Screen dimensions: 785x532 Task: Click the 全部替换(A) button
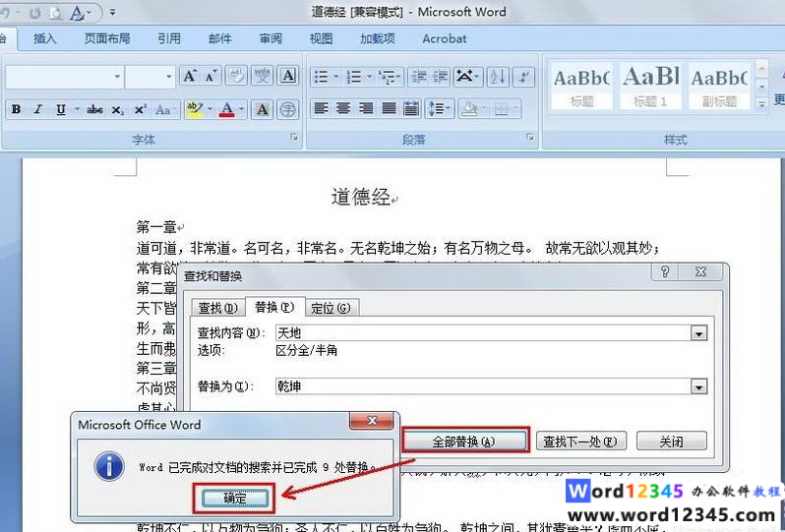click(x=464, y=441)
